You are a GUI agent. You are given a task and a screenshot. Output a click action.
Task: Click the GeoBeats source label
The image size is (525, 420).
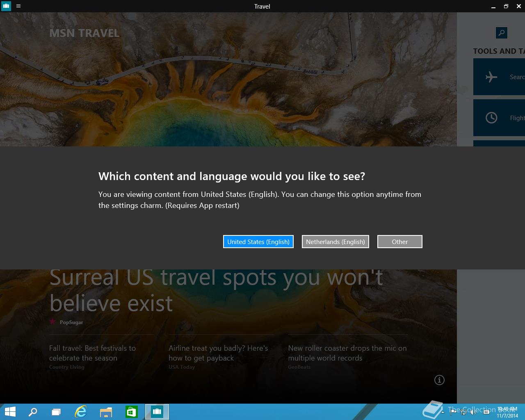pyautogui.click(x=299, y=367)
